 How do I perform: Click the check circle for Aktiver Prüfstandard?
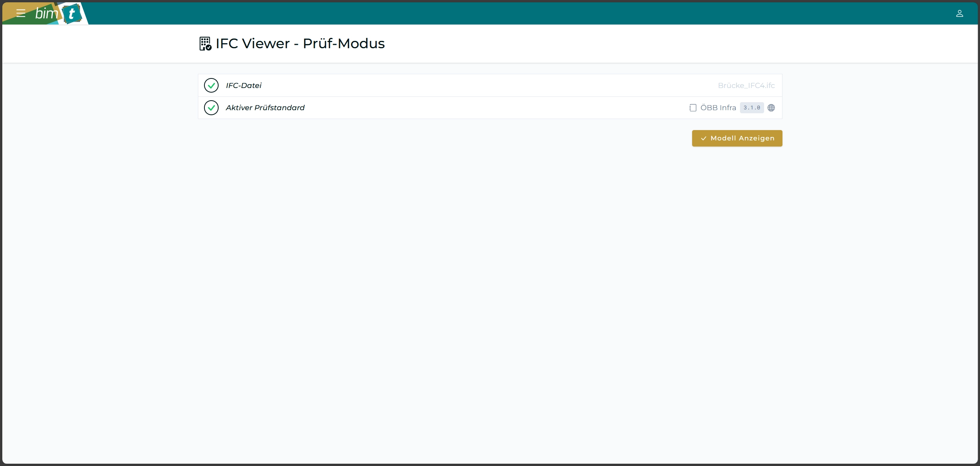pyautogui.click(x=211, y=108)
